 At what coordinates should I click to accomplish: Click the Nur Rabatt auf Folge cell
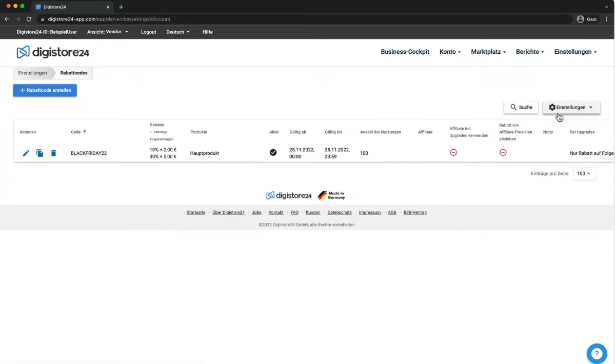click(592, 153)
